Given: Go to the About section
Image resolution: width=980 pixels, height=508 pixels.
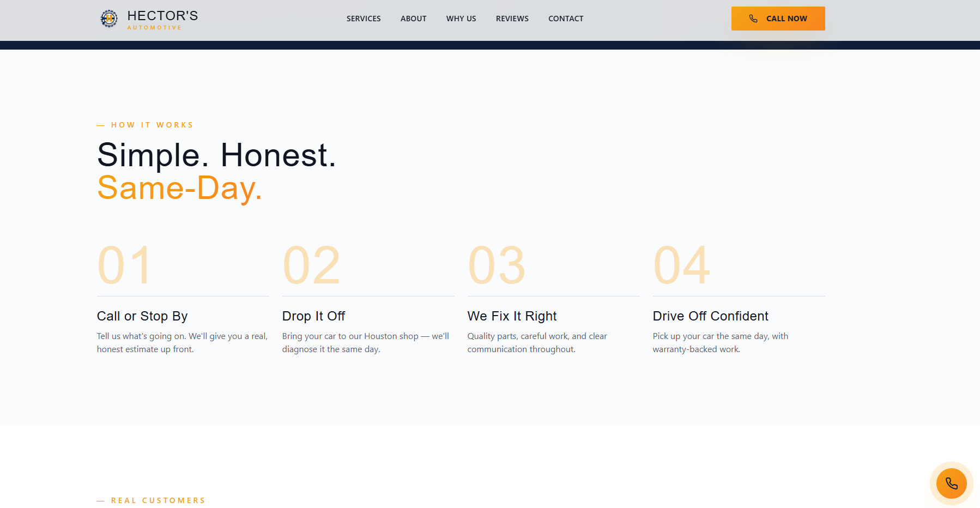Looking at the screenshot, I should click(x=413, y=19).
